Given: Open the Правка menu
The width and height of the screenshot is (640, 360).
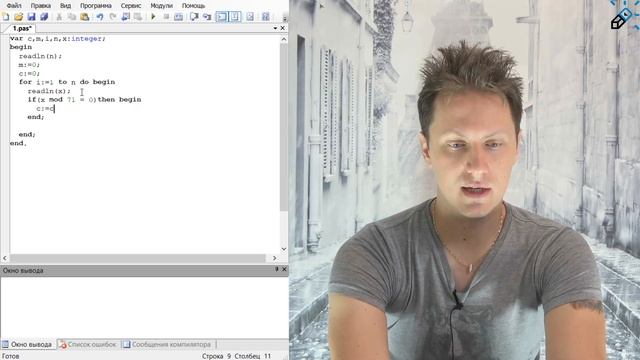Looking at the screenshot, I should [41, 6].
